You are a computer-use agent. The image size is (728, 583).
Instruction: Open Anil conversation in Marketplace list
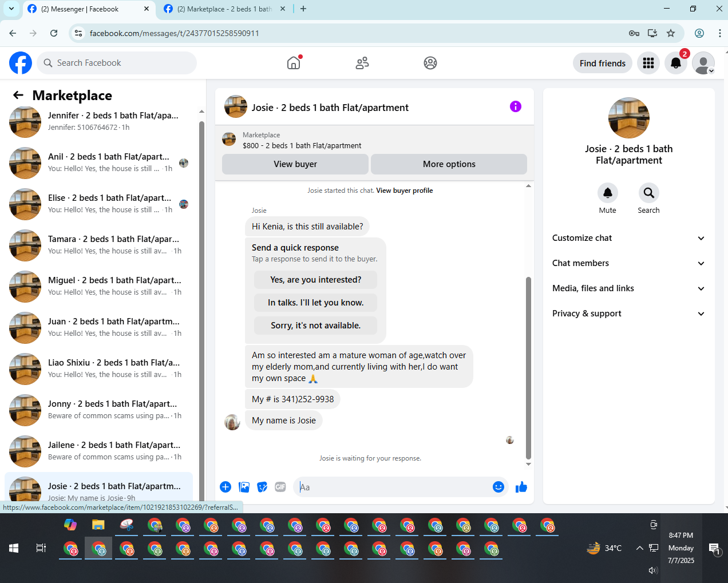(98, 163)
